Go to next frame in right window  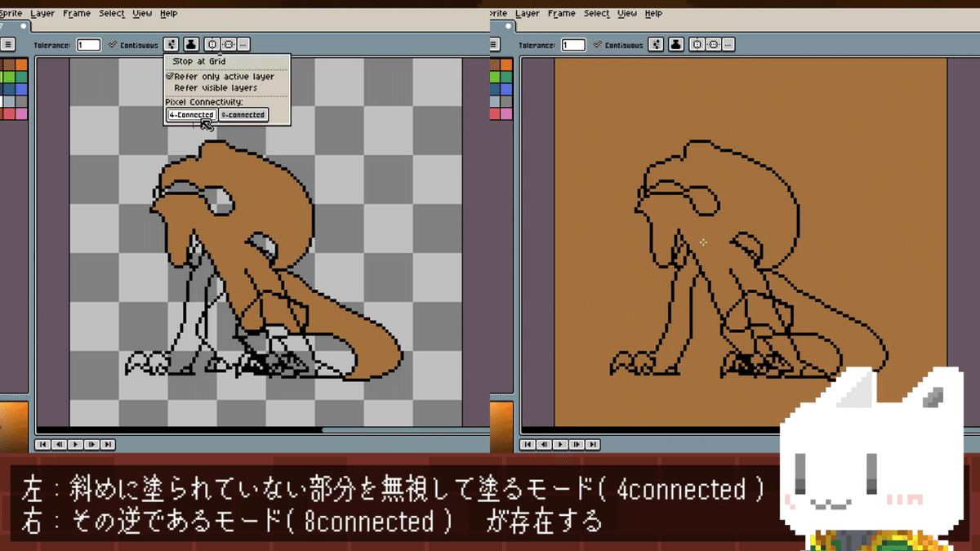(577, 445)
